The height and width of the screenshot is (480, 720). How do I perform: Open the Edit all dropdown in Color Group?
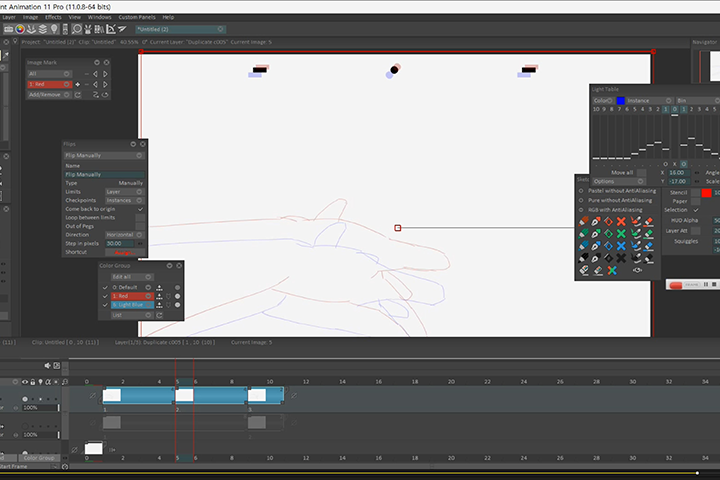coord(132,277)
